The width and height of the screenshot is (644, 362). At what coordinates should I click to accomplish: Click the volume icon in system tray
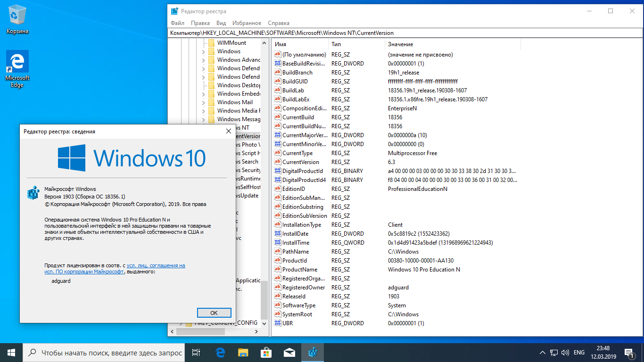[566, 353]
